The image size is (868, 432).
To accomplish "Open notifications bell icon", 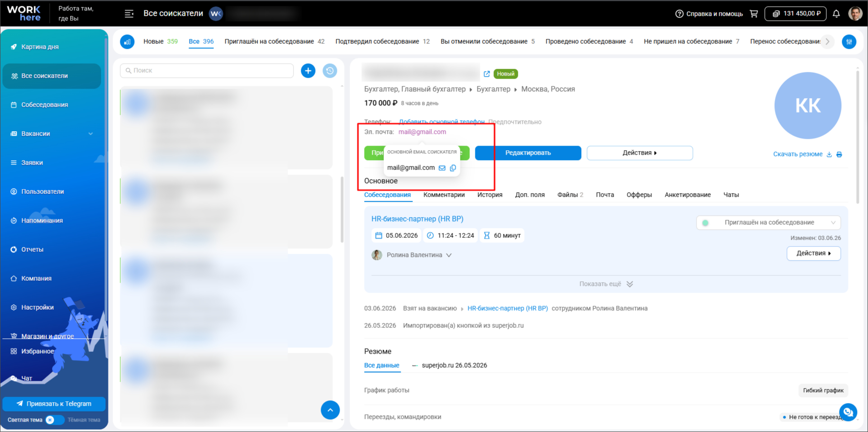I will pos(836,14).
